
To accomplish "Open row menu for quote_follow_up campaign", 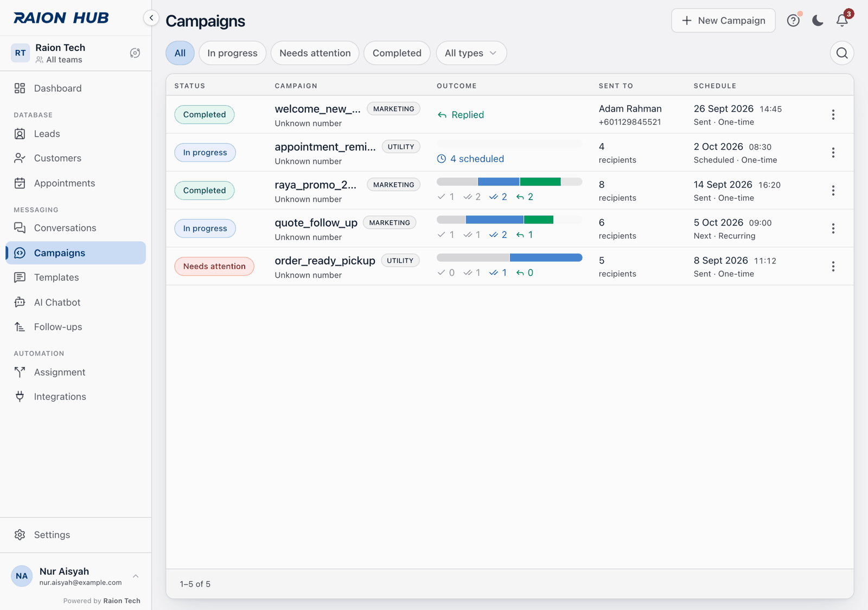I will click(833, 228).
